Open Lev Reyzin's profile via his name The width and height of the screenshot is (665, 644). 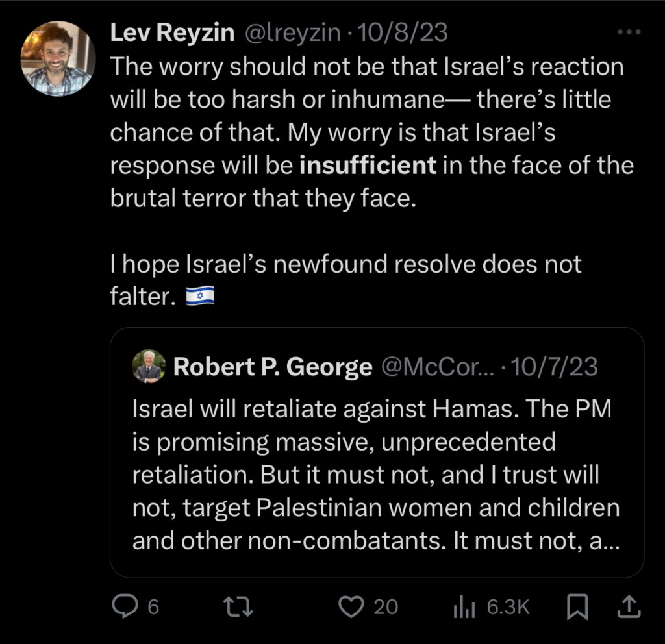pos(171,32)
